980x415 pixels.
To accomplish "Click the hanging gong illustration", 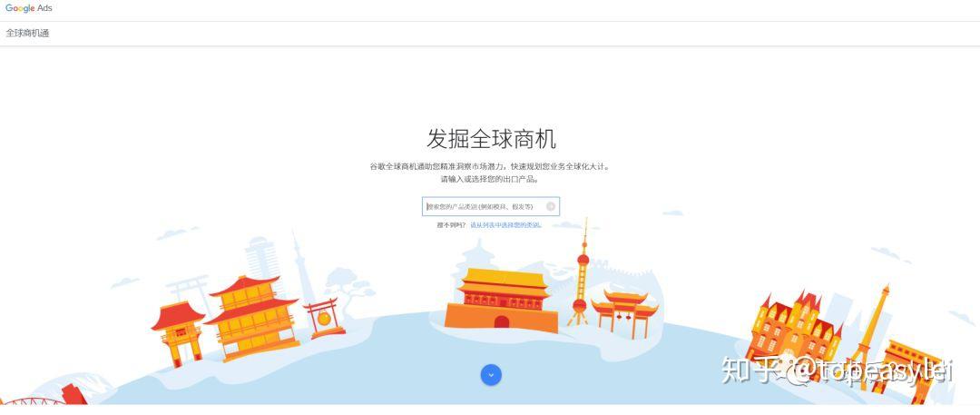I will [324, 319].
